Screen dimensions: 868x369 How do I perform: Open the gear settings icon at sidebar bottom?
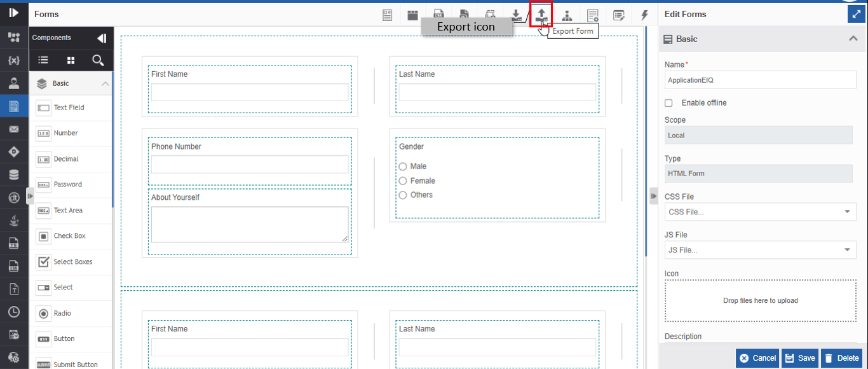14,358
